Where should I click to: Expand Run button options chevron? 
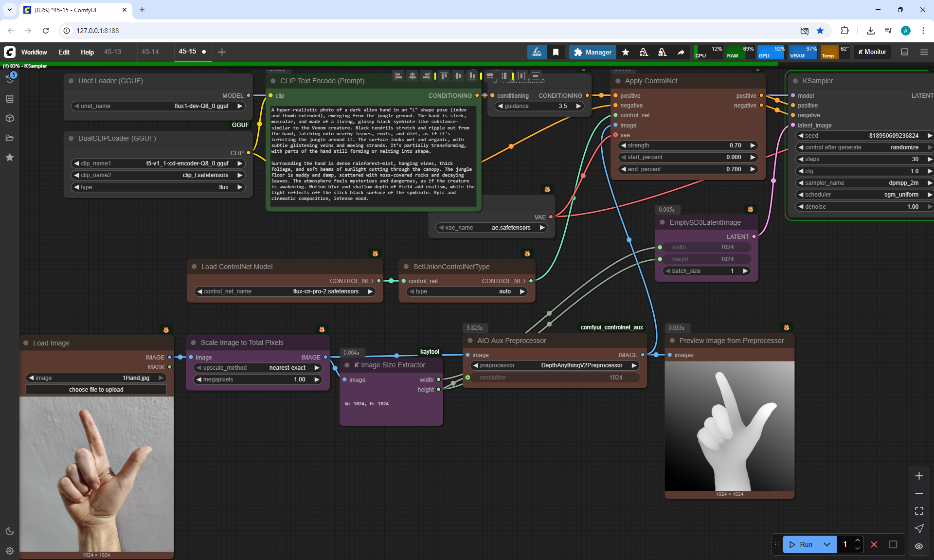826,544
